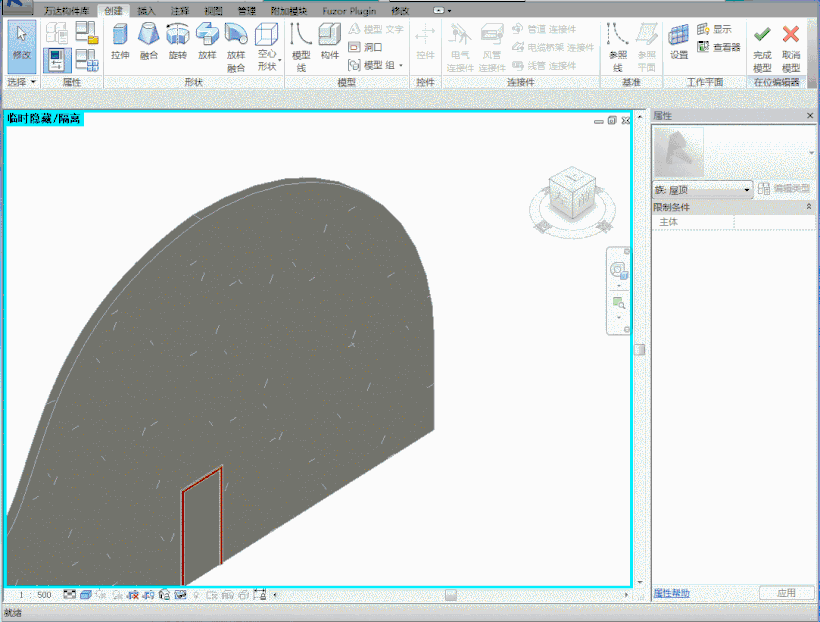Choose the 融合 Blend shape tool
Viewport: 820px width, 622px height.
[149, 41]
